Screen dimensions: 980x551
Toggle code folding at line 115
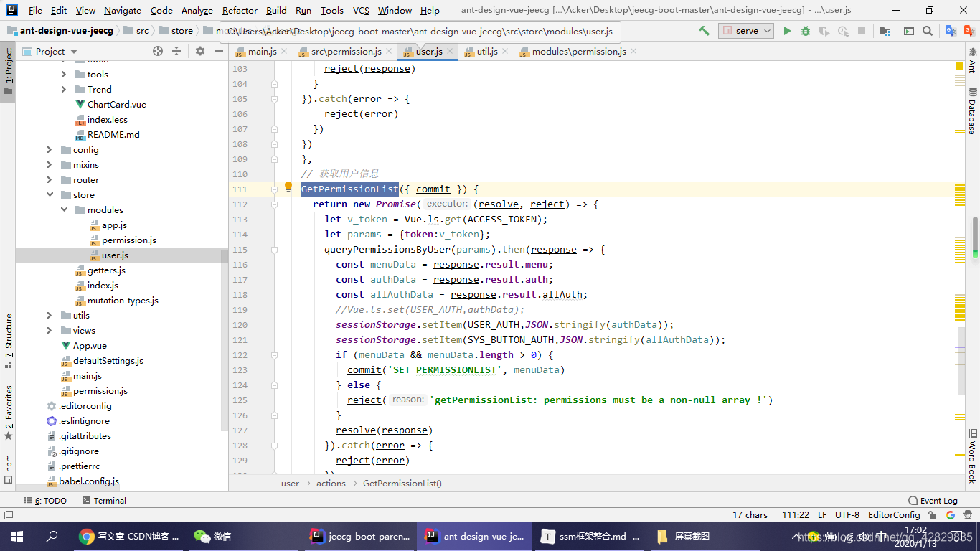274,250
